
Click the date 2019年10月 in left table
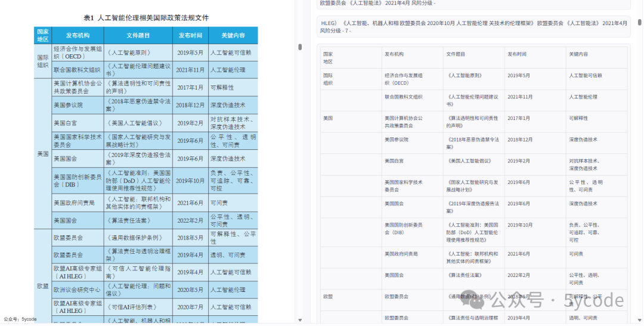(x=190, y=181)
